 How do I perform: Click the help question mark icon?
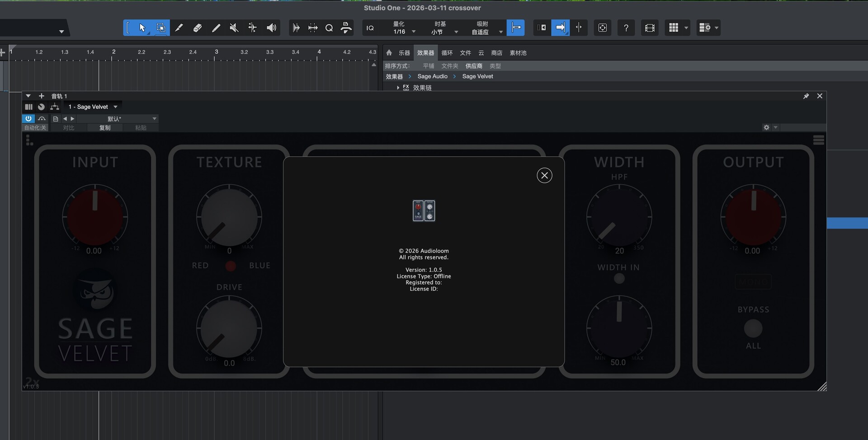pos(626,28)
